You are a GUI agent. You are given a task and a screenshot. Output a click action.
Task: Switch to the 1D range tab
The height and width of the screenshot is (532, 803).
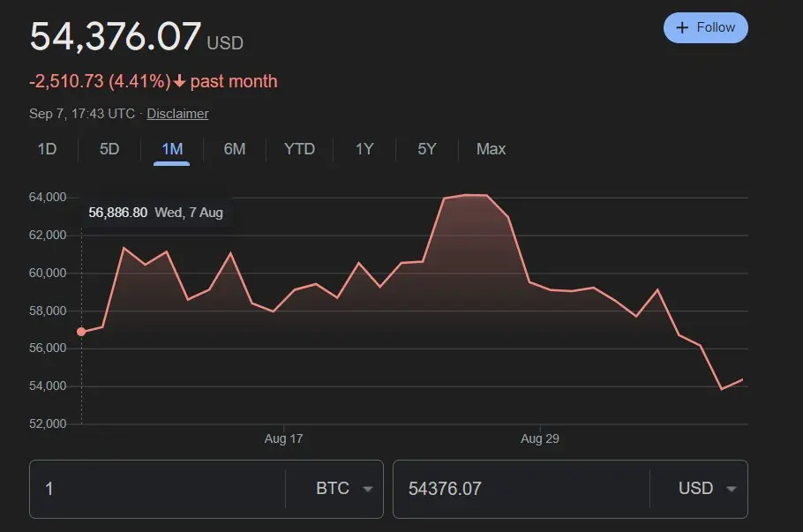(47, 149)
